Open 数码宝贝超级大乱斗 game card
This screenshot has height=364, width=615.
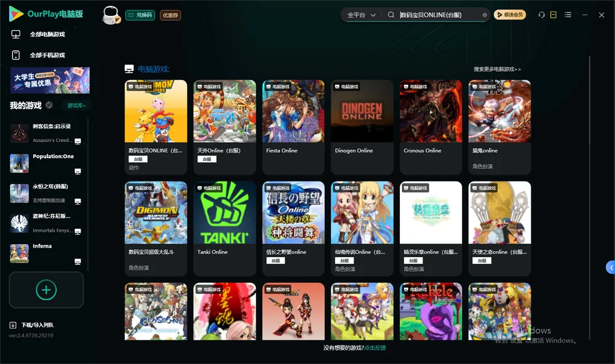tap(156, 228)
